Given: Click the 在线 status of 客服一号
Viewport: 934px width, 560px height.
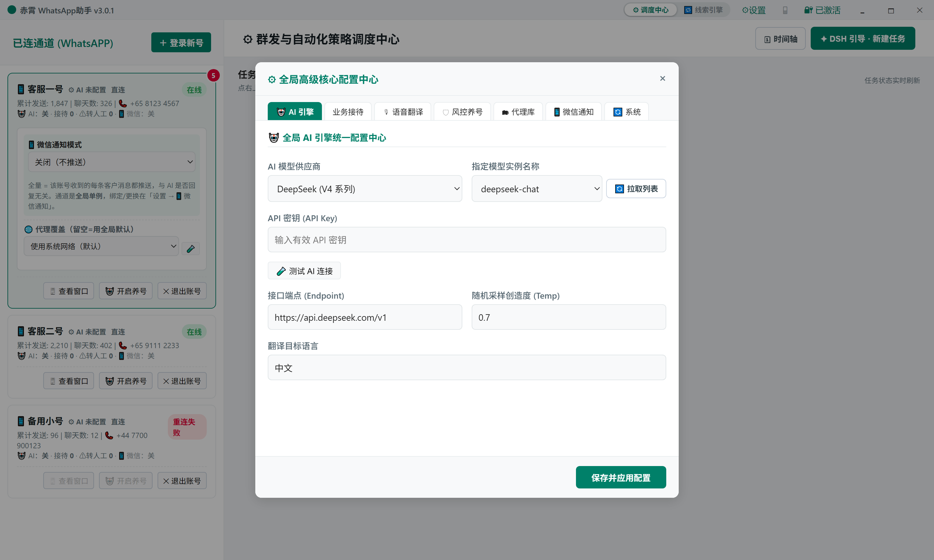Looking at the screenshot, I should (194, 90).
